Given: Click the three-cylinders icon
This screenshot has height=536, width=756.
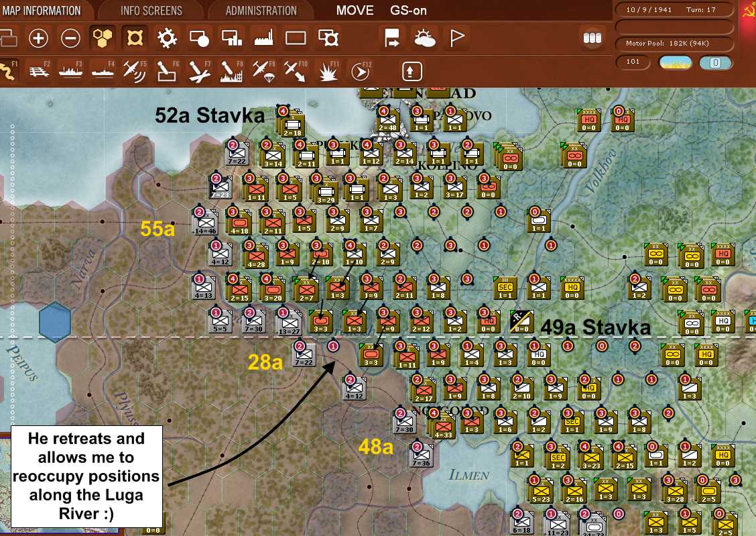Looking at the screenshot, I should [x=592, y=38].
